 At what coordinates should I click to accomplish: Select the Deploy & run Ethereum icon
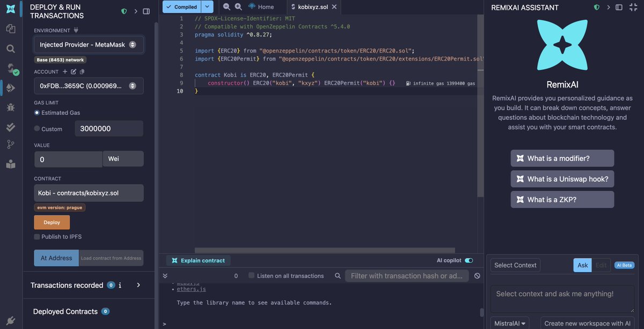[x=11, y=87]
